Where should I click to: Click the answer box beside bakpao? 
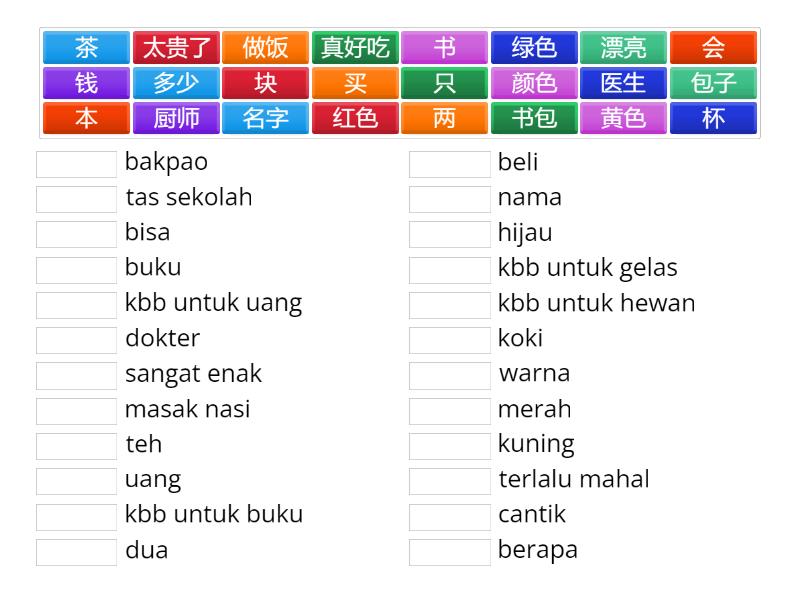(x=77, y=163)
